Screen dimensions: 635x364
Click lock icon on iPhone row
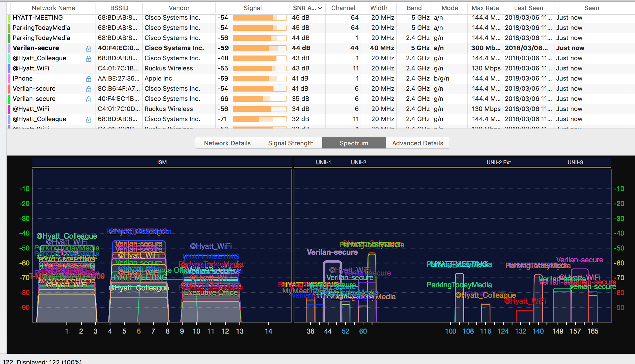(x=88, y=79)
